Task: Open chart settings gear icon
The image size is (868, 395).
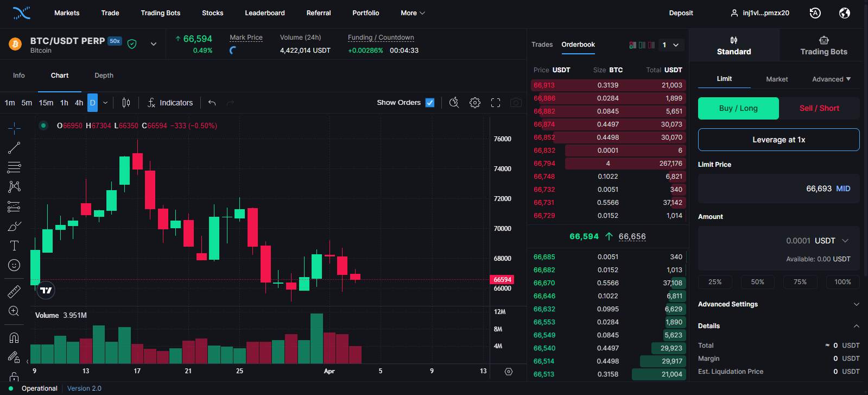Action: pos(475,103)
